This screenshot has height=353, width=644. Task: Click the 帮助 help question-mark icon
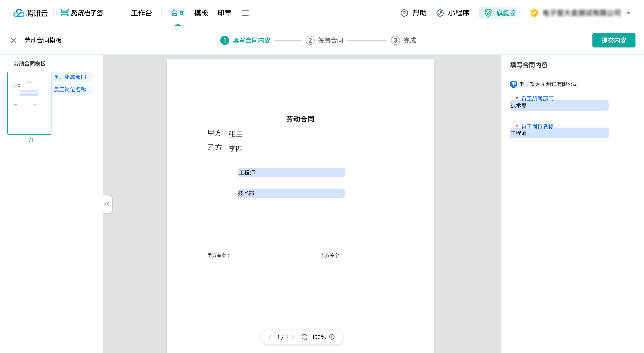[404, 13]
